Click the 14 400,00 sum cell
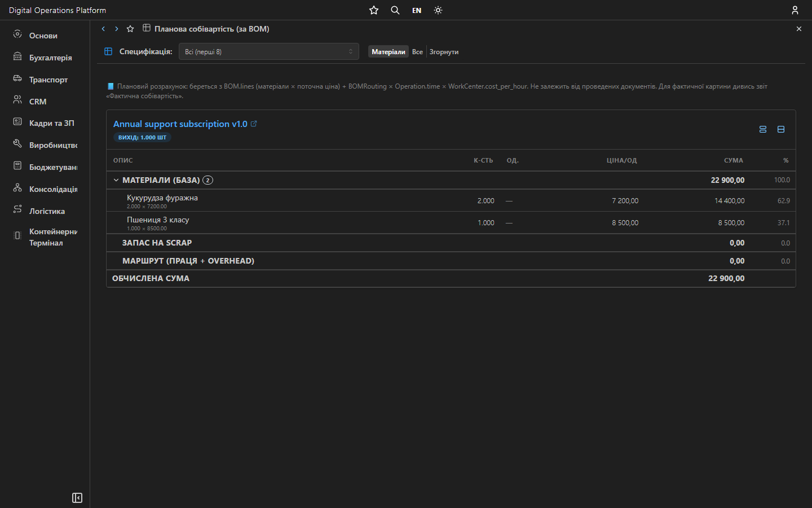Screen dimensions: 812x508 729,200
